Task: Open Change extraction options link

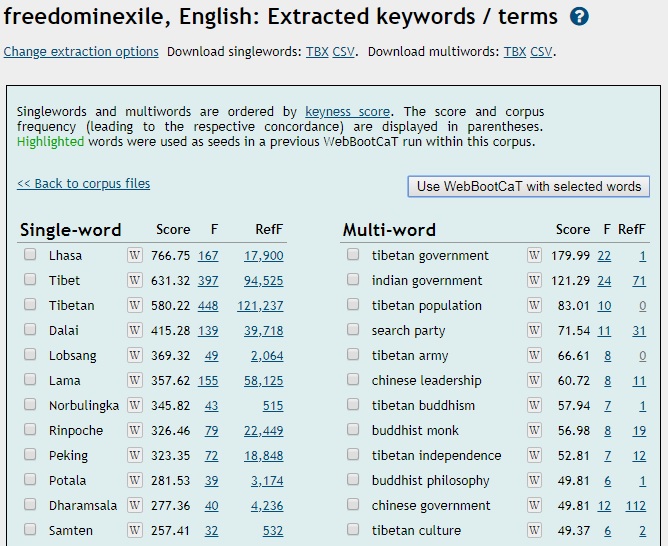Action: (81, 52)
